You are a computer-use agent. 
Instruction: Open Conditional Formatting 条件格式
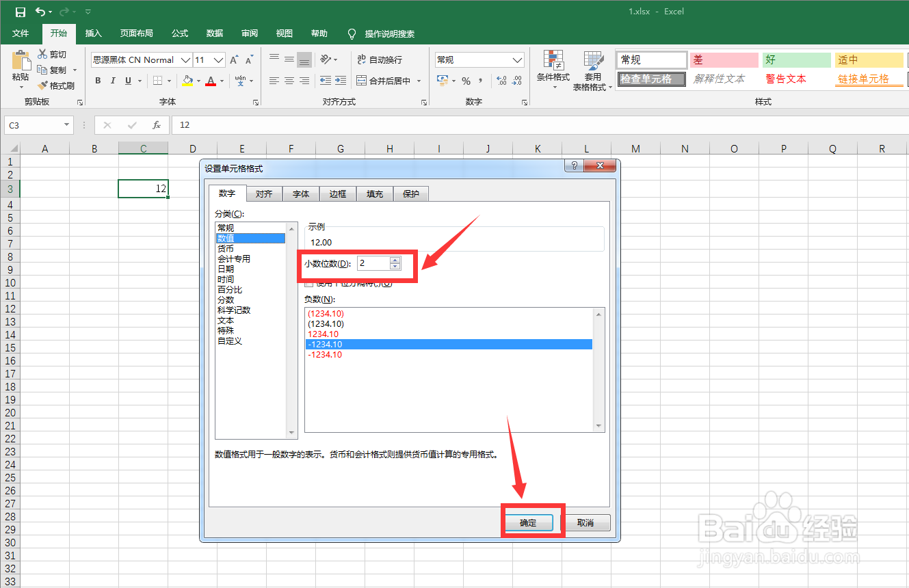tap(553, 70)
